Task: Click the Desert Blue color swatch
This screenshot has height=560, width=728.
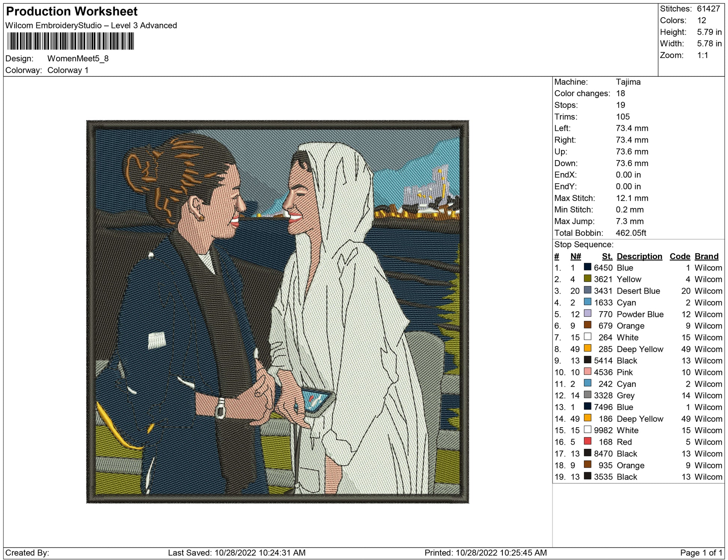Action: coord(587,290)
